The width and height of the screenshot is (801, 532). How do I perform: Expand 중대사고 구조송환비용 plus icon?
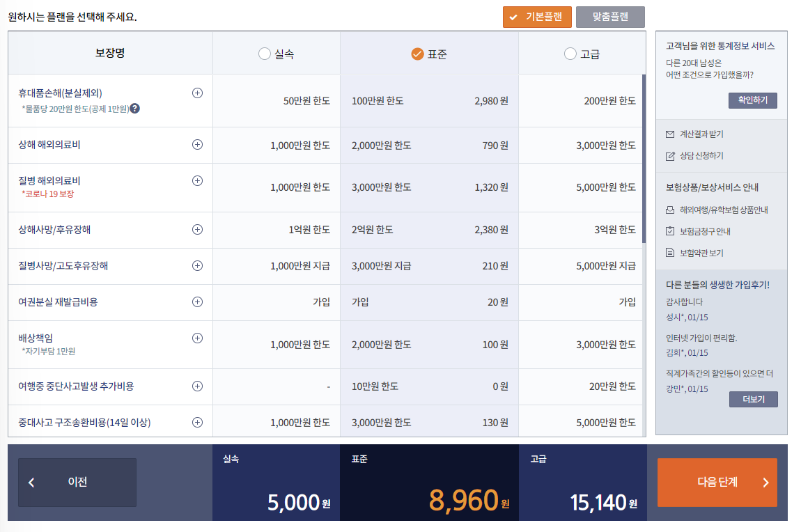coord(197,422)
